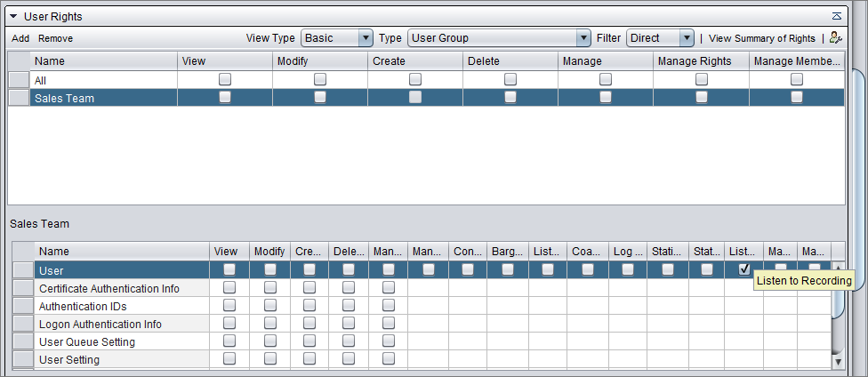Select the User Queue Setting row
868x377 pixels.
[87, 341]
